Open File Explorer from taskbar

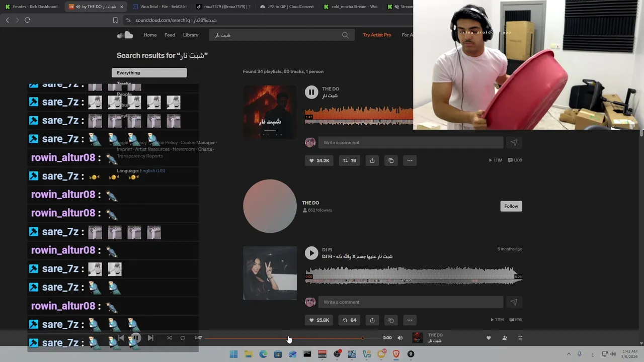[248, 354]
